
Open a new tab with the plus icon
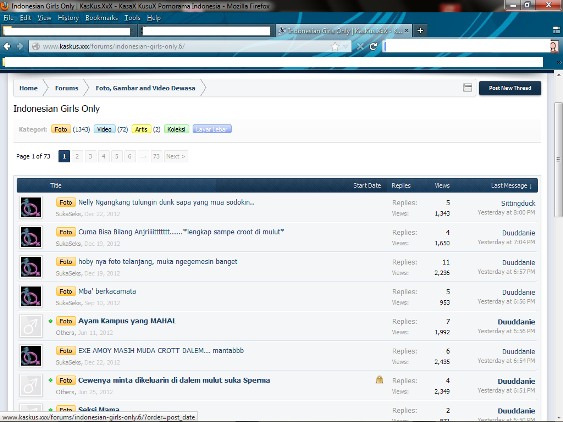point(420,31)
